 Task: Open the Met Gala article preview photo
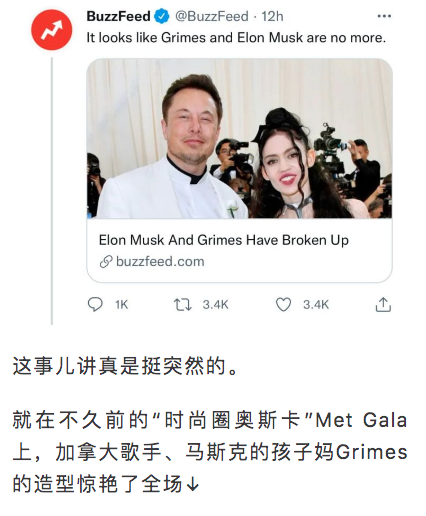click(x=239, y=139)
